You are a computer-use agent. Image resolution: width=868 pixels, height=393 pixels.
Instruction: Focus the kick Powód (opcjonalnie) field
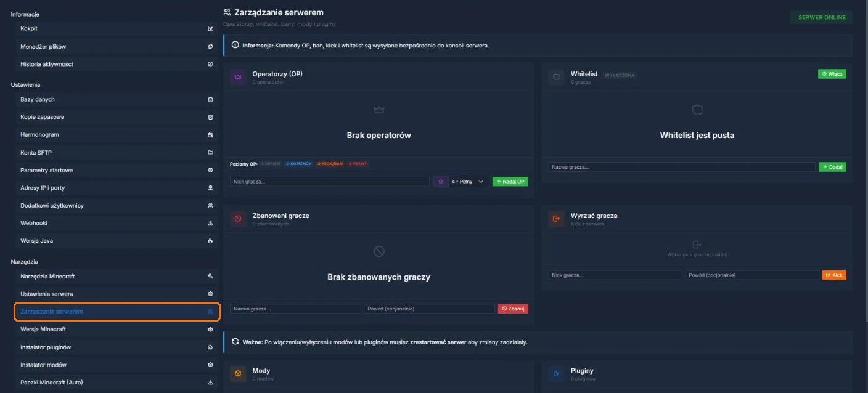coord(752,275)
